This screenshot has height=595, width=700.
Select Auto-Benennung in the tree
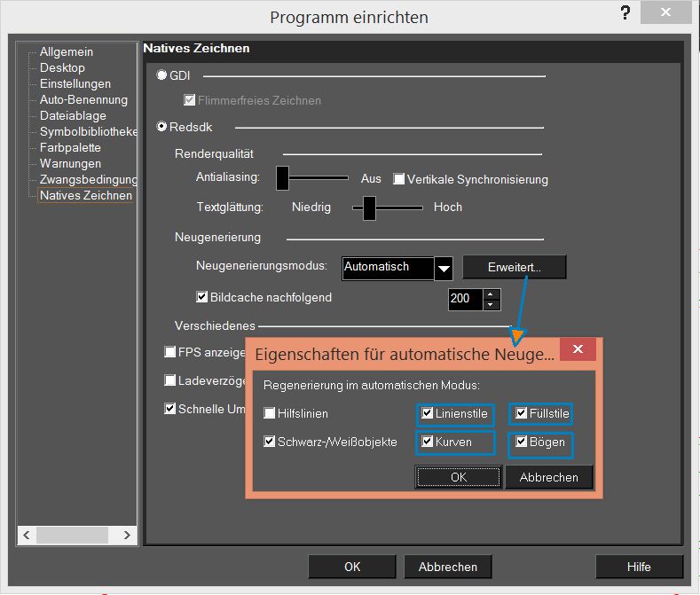click(x=83, y=100)
